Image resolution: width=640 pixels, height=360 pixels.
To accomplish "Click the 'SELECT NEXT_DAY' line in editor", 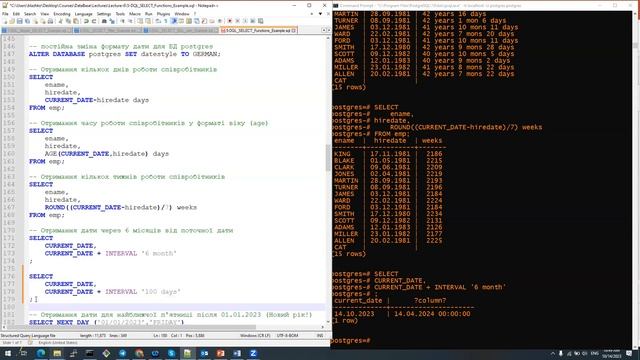I will [x=106, y=322].
